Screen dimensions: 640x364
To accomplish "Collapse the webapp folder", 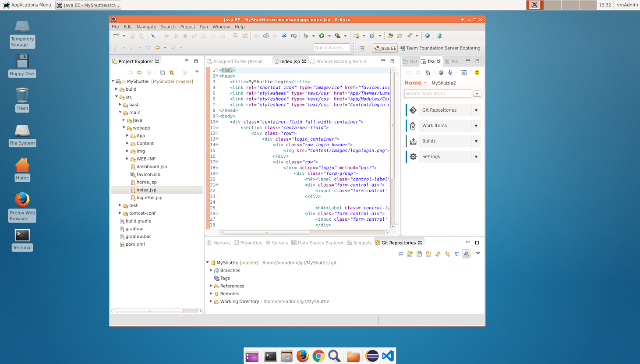I will pyautogui.click(x=124, y=128).
